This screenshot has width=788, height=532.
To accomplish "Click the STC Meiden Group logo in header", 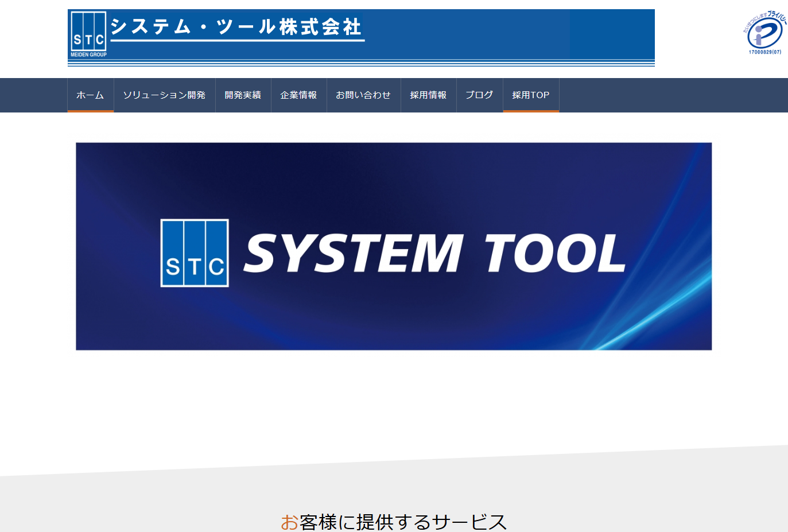I will (x=88, y=34).
